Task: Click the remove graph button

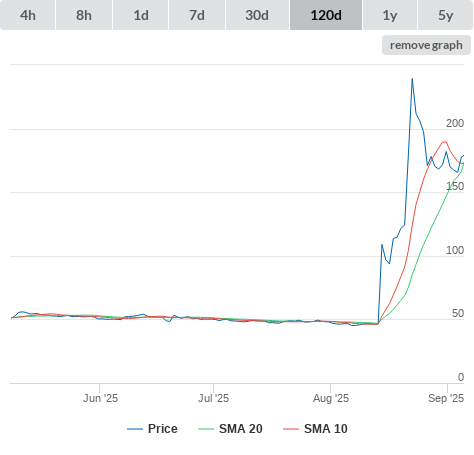Action: 426,45
